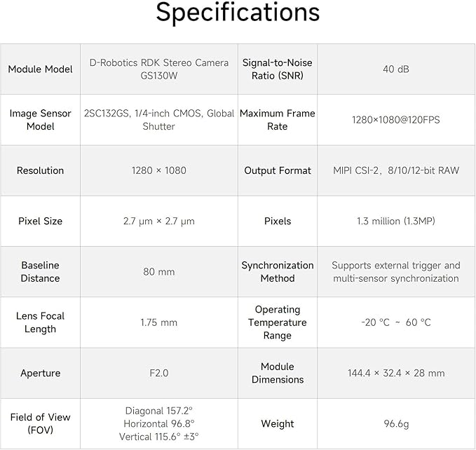Click the MIPI CSI-2 RAW value

point(396,170)
